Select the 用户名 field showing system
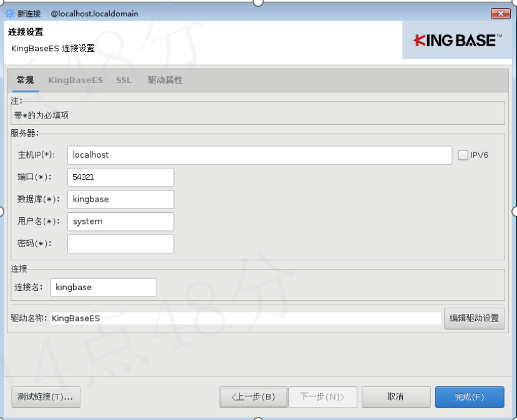 point(120,222)
